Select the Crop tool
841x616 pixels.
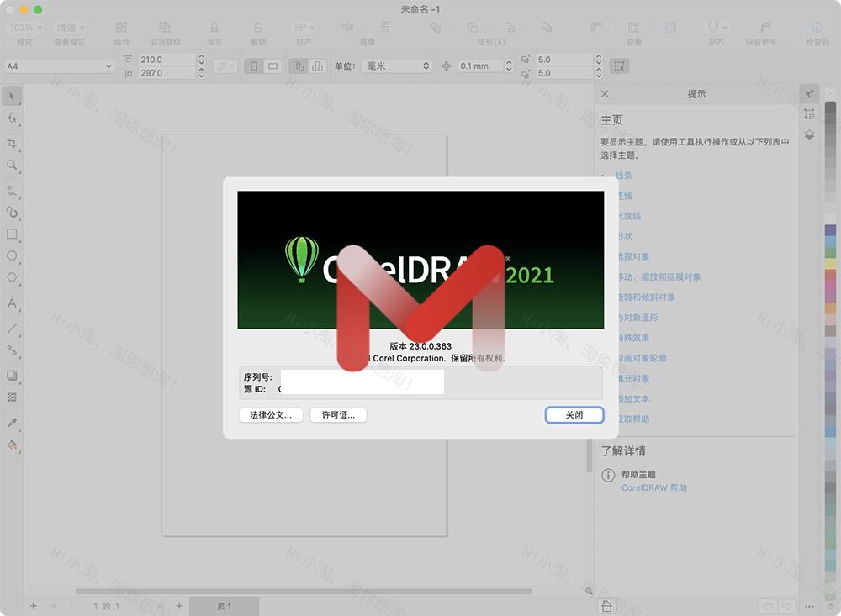[x=12, y=142]
